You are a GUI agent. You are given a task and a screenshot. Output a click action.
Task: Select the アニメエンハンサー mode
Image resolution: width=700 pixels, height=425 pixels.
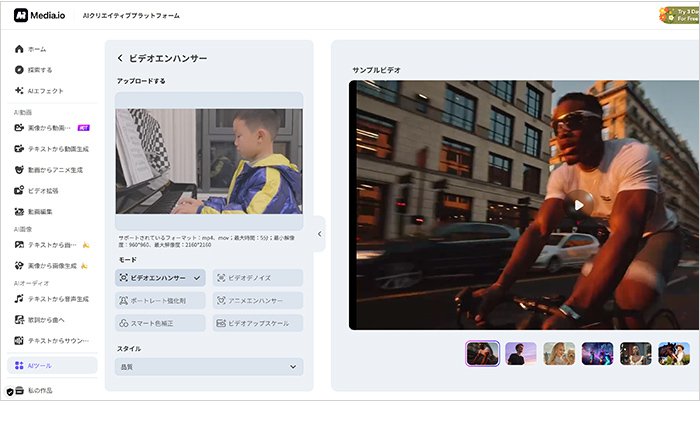click(x=258, y=300)
